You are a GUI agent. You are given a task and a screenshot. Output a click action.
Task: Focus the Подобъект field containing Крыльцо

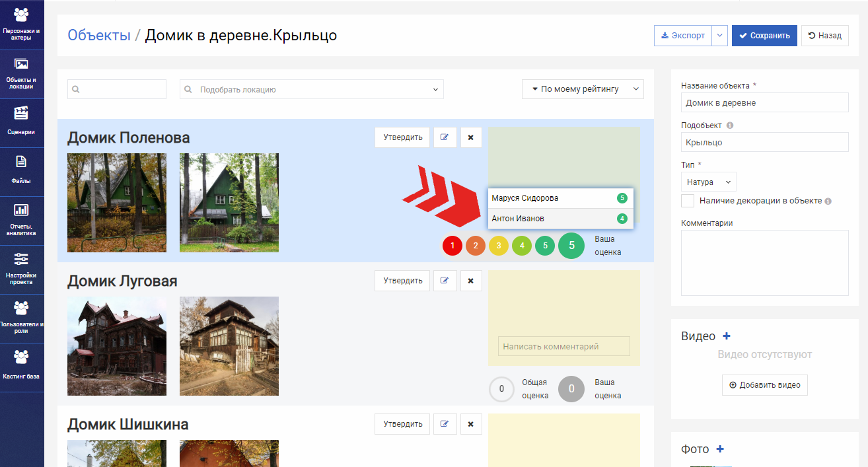[764, 142]
